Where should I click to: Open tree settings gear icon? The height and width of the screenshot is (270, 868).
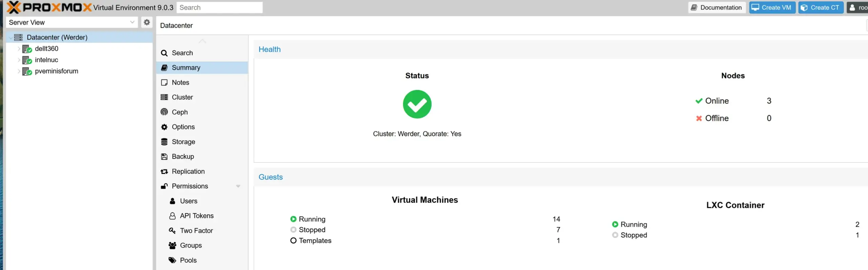pos(146,22)
